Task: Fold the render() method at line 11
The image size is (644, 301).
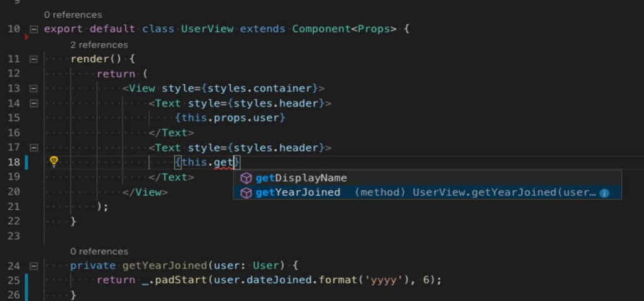Action: pyautogui.click(x=33, y=59)
